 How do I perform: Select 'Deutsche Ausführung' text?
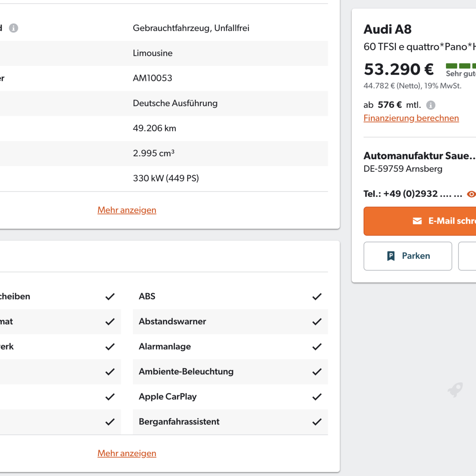175,103
